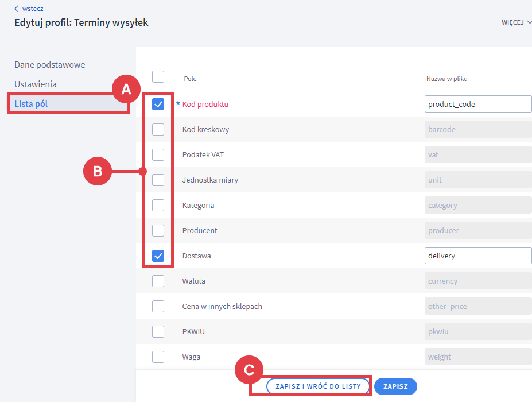The height and width of the screenshot is (402, 532).
Task: Uncheck the Dostawa checkbox
Action: coord(158,256)
